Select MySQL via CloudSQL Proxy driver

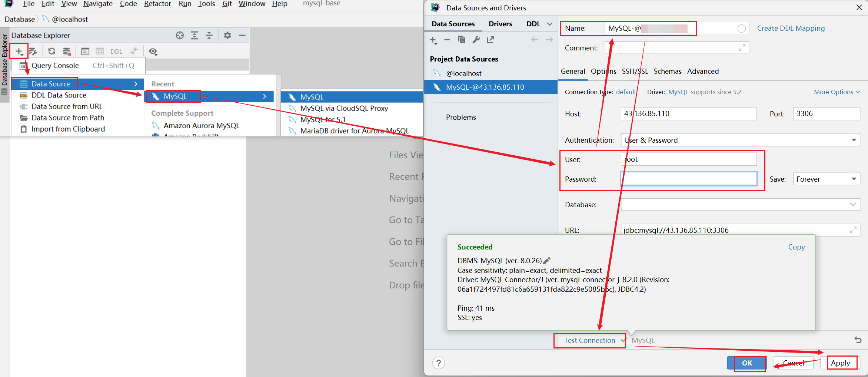352,108
